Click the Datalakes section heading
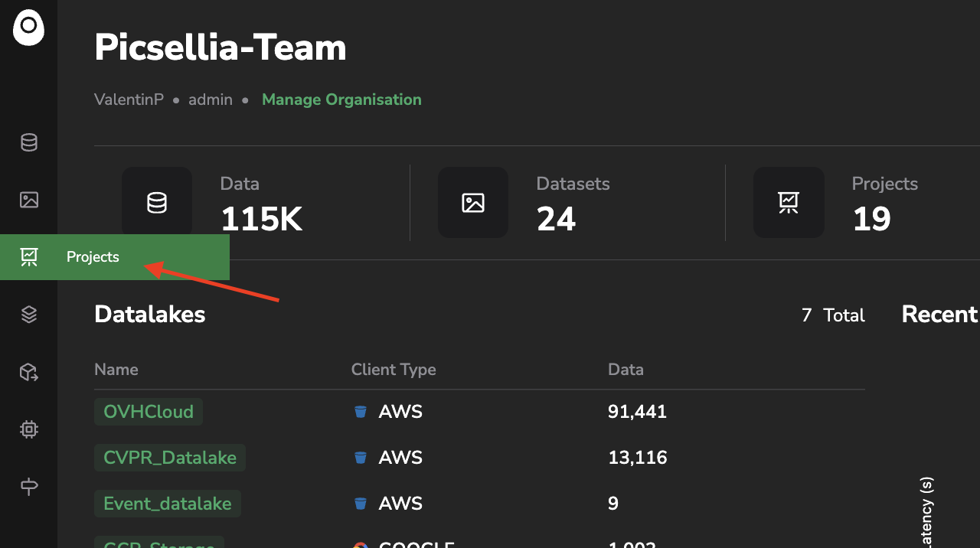Screen dimensions: 980x548 pyautogui.click(x=150, y=314)
